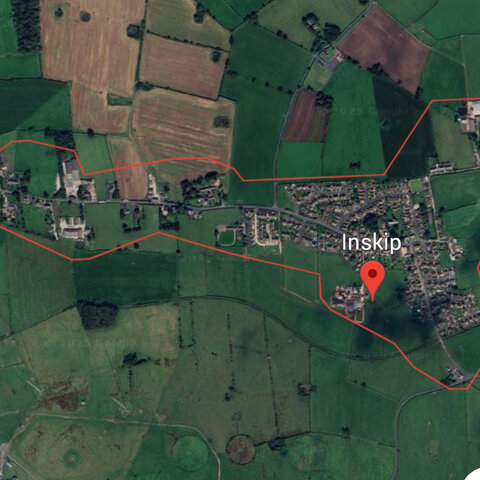Screen dimensions: 480x480
Task: Click the small brown plot beside the curved road
Action: pos(306,117)
